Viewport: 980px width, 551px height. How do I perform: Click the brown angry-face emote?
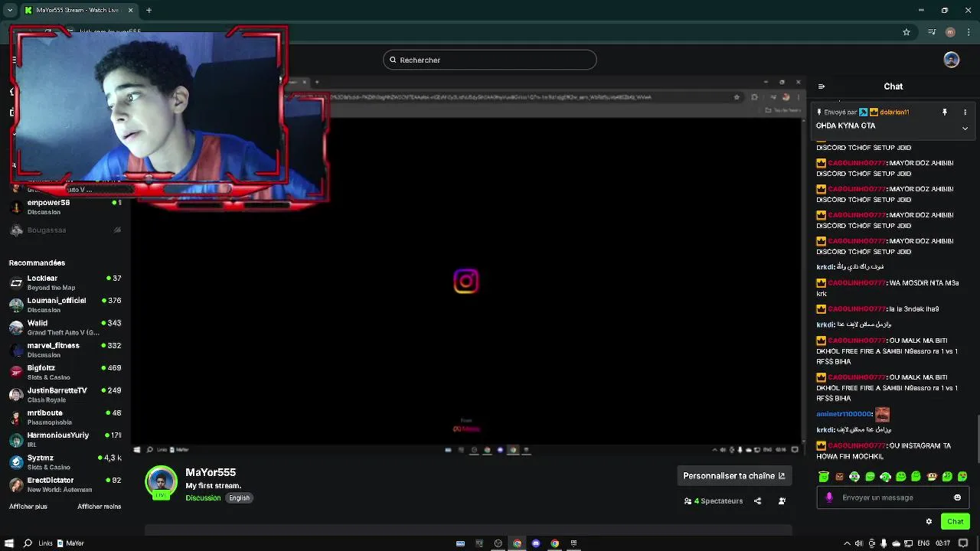point(839,477)
